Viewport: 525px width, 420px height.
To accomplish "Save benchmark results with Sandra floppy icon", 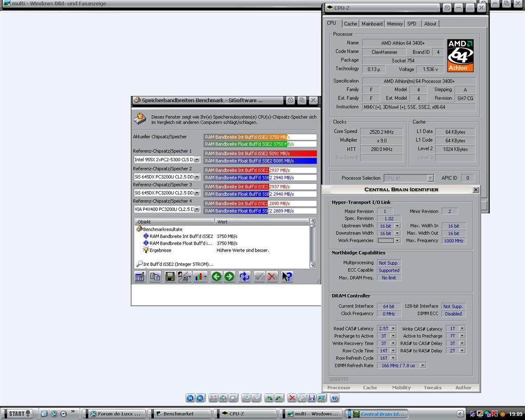I will (x=170, y=276).
